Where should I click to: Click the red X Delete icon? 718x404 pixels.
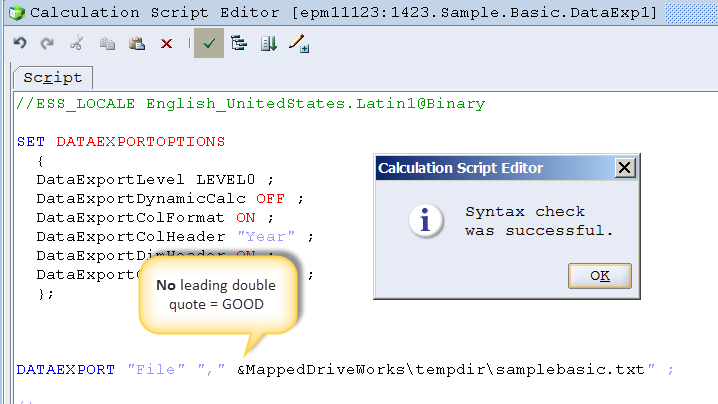pyautogui.click(x=167, y=44)
